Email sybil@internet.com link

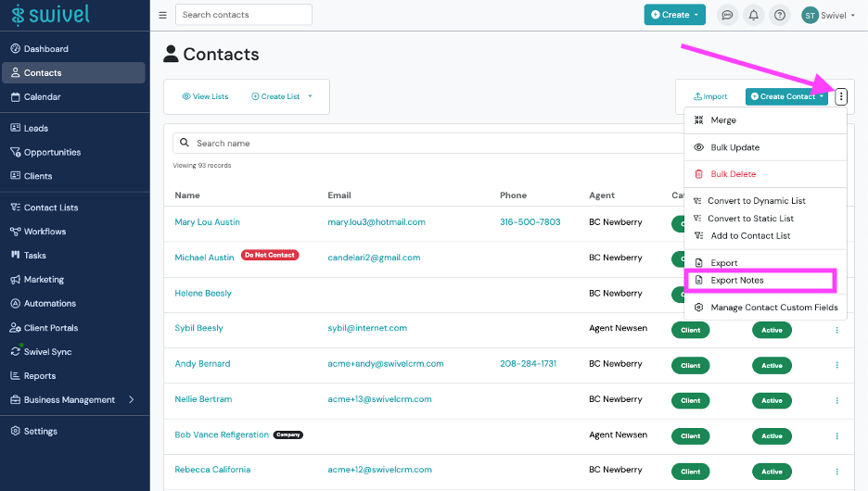click(367, 328)
